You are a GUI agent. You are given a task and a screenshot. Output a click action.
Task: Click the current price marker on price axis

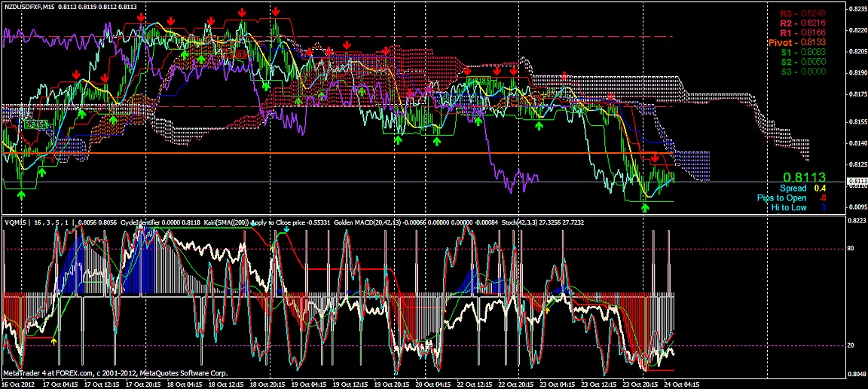pyautogui.click(x=856, y=182)
